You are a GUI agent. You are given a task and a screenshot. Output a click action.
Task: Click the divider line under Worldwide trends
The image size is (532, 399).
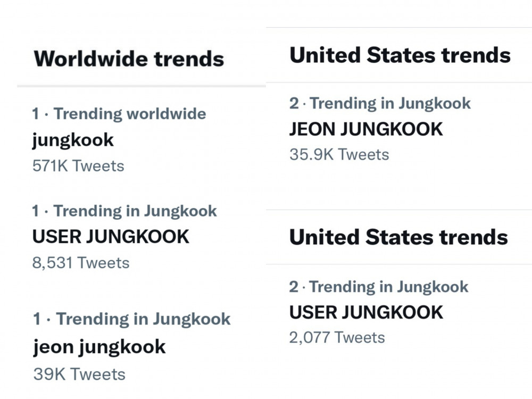click(x=142, y=86)
